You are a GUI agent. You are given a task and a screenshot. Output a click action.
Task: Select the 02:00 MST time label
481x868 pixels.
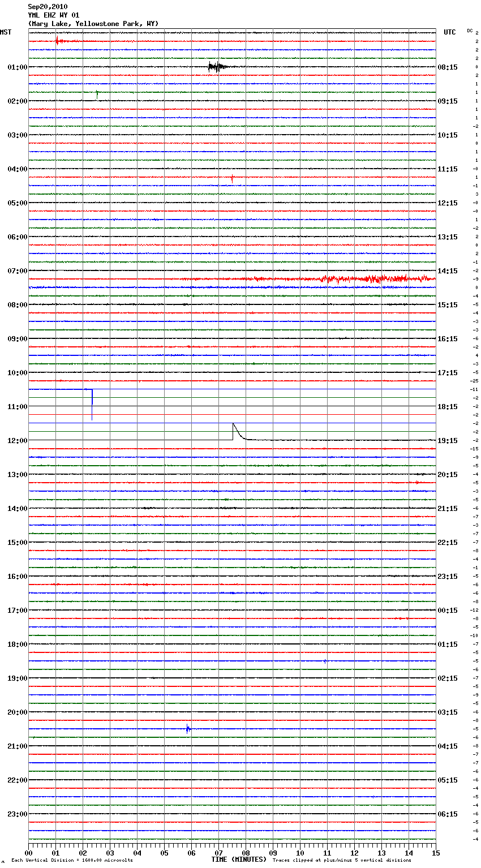click(x=17, y=101)
